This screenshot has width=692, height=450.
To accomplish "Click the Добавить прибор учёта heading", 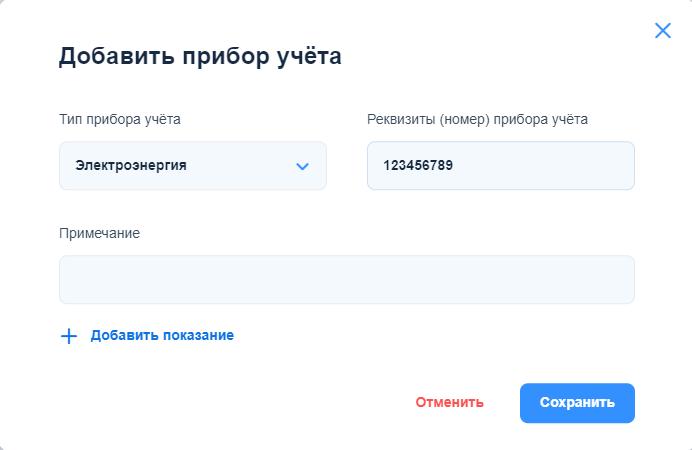I will [x=200, y=56].
